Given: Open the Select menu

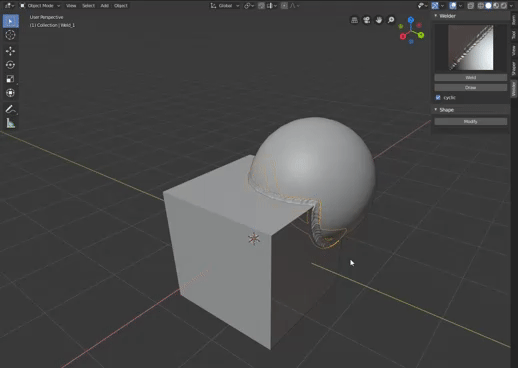Looking at the screenshot, I should [x=88, y=5].
